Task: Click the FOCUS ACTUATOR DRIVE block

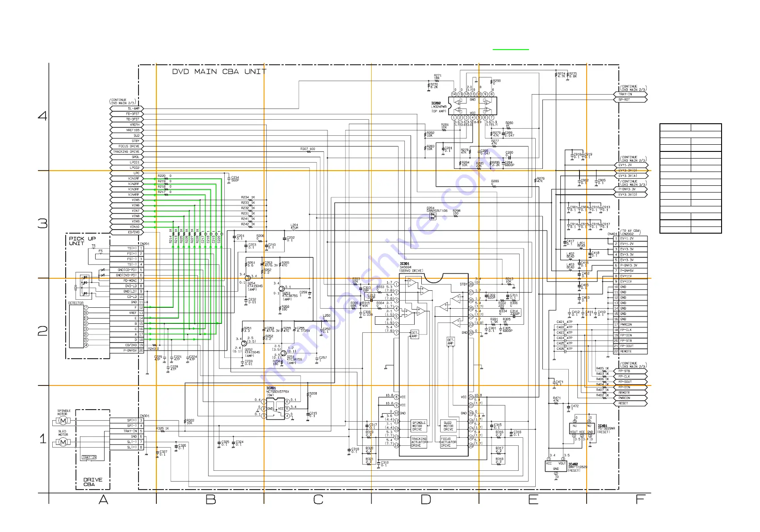Action: click(x=449, y=442)
